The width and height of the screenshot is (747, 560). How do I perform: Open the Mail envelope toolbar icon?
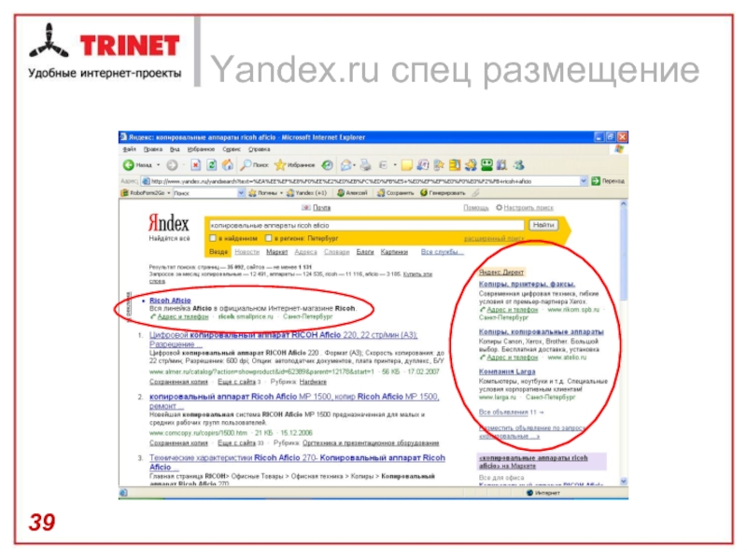click(x=346, y=165)
